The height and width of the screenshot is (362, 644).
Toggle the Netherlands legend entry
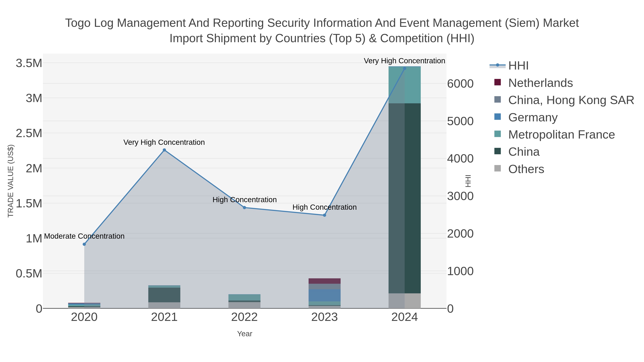pyautogui.click(x=533, y=83)
